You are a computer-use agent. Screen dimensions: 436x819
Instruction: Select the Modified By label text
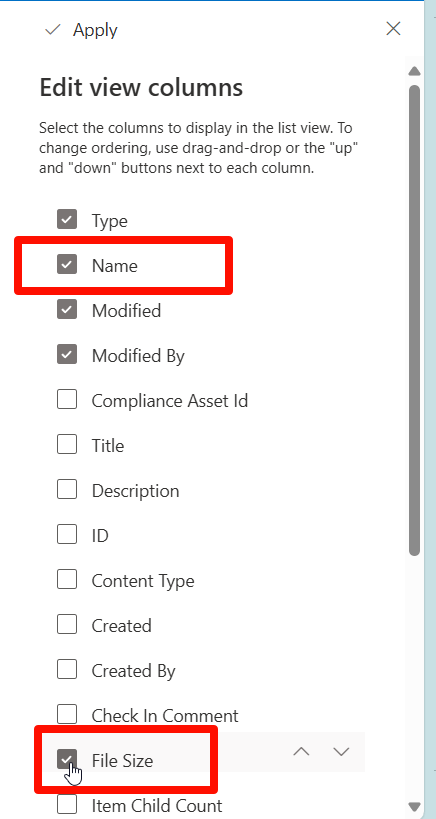pos(138,356)
